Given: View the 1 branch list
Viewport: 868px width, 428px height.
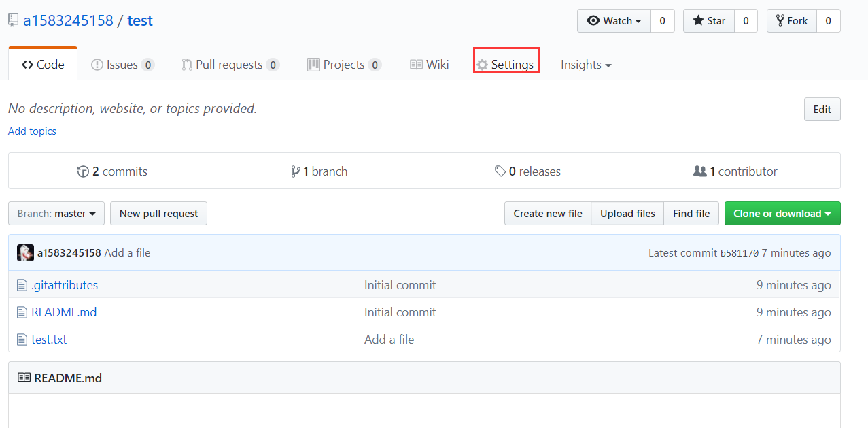Looking at the screenshot, I should tap(319, 171).
